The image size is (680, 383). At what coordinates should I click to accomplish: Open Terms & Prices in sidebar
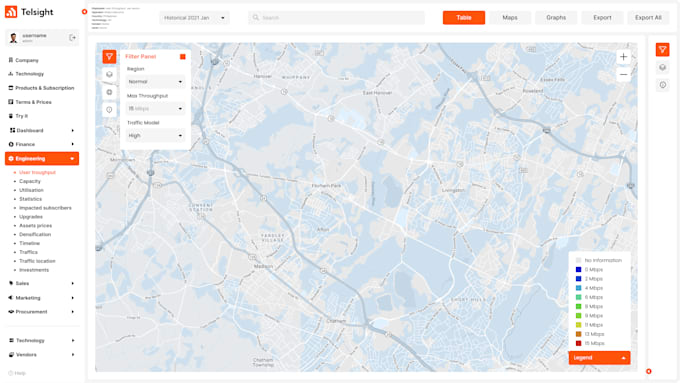pos(30,102)
